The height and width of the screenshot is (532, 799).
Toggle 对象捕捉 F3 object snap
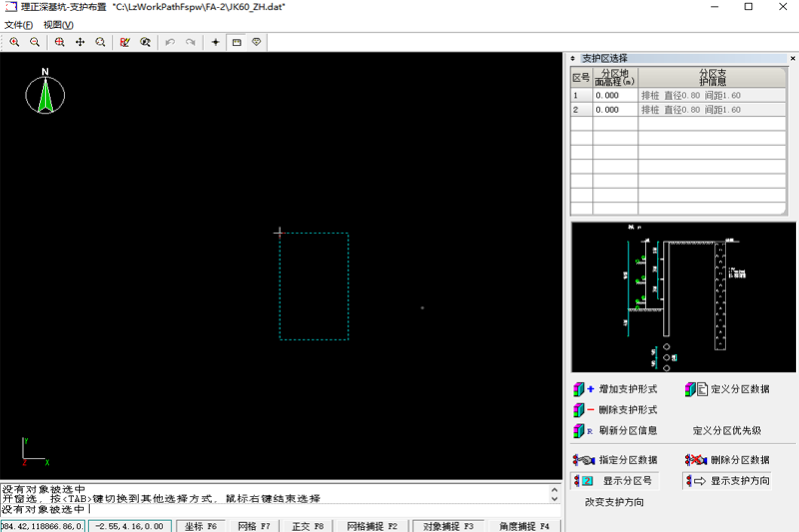pos(448,526)
